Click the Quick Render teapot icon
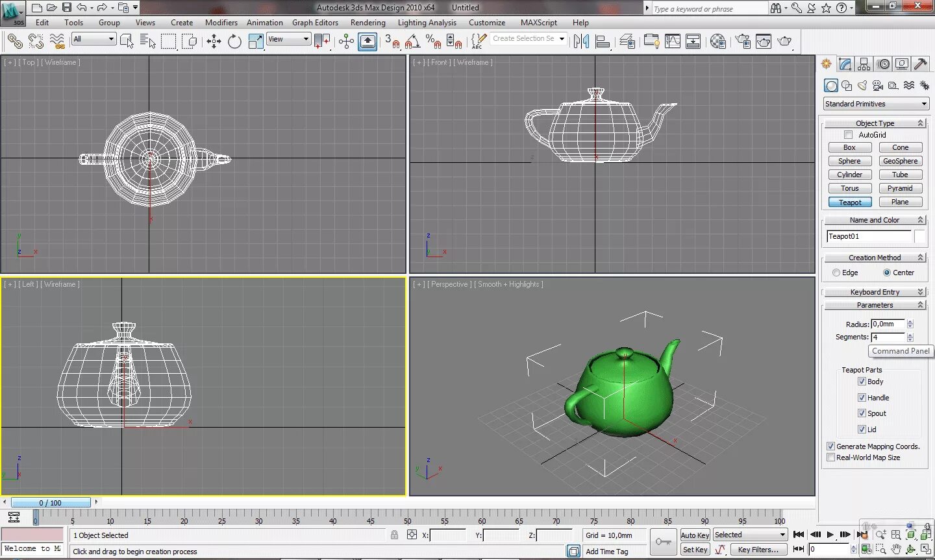 pyautogui.click(x=785, y=42)
